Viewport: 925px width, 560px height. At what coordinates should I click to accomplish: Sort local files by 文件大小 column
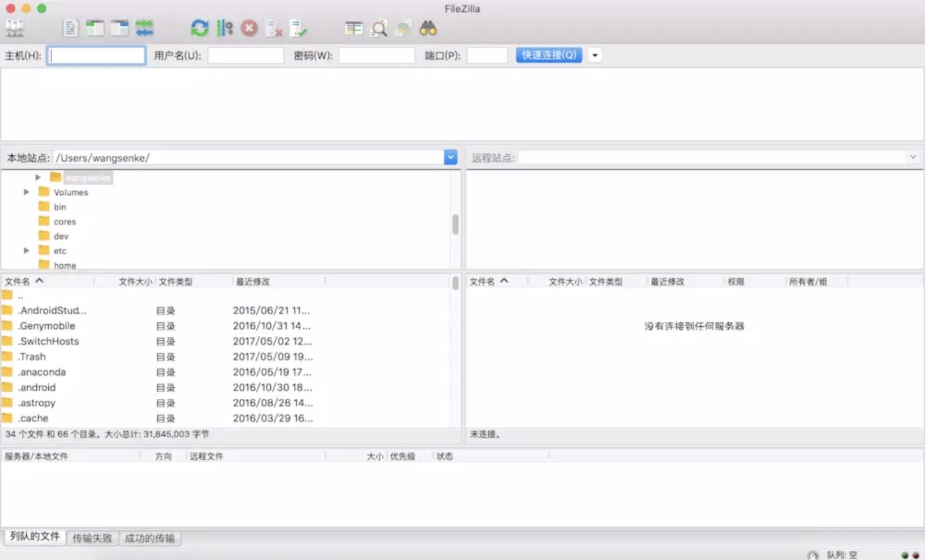coord(135,281)
